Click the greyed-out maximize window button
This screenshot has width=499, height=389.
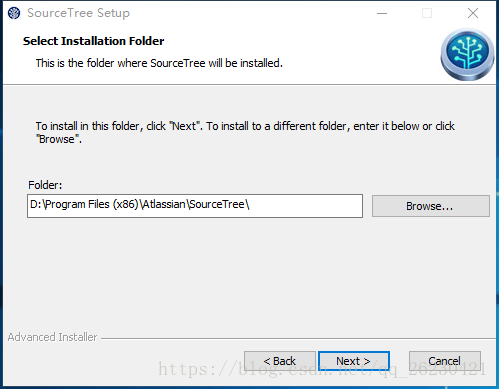pyautogui.click(x=427, y=13)
